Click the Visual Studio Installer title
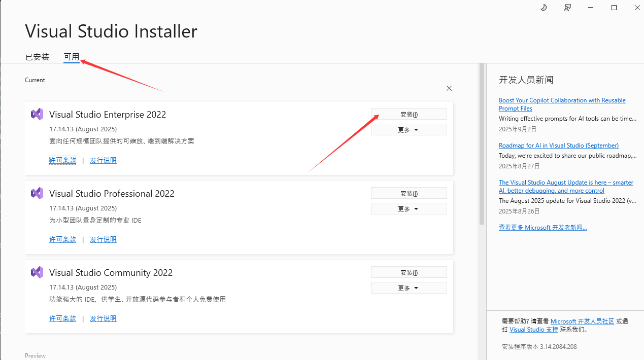644x360 pixels. (111, 31)
